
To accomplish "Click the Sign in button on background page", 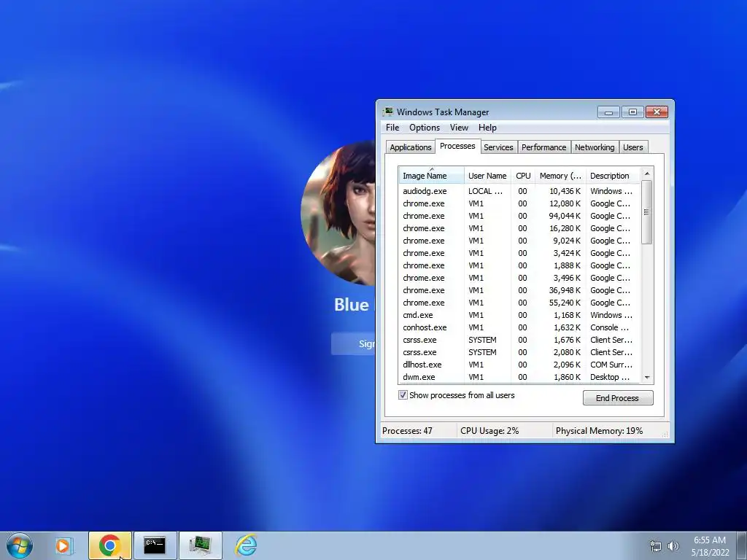I will [x=354, y=344].
